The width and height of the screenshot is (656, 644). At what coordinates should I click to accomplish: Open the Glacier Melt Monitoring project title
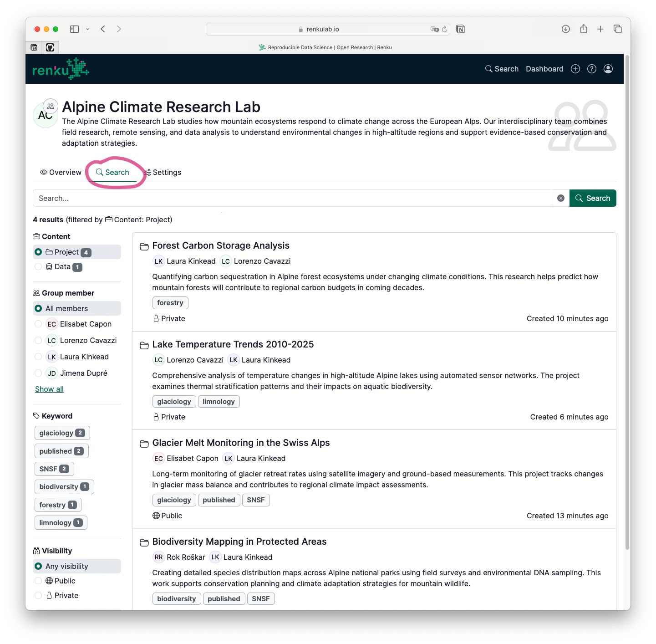(x=241, y=442)
